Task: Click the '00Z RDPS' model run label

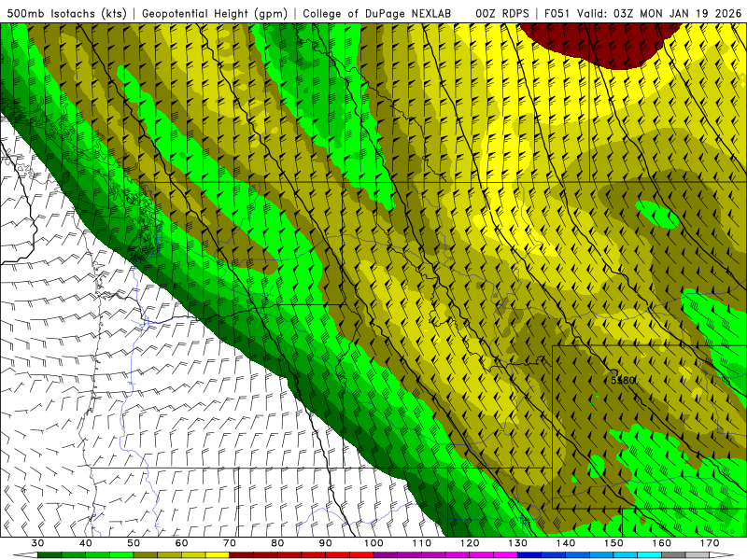Action: click(x=501, y=13)
